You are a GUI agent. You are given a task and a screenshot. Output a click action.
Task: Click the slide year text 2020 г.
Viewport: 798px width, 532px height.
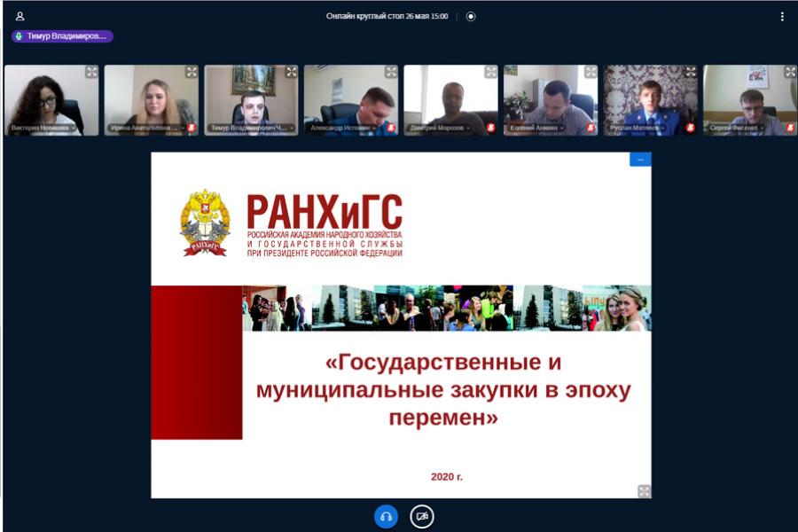(x=447, y=477)
